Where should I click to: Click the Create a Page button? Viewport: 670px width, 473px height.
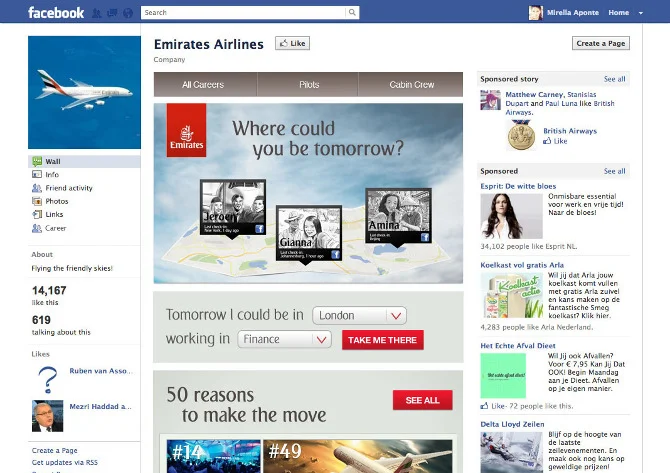pos(600,43)
